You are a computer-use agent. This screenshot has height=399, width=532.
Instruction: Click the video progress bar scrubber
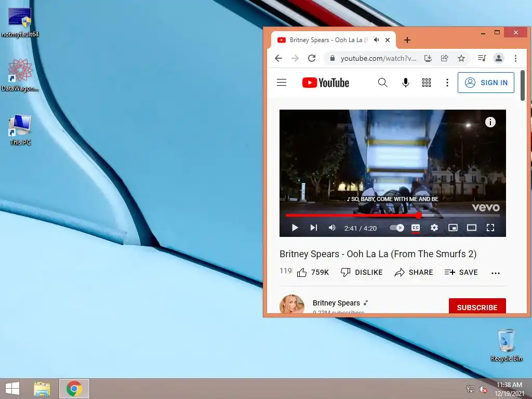(x=419, y=215)
